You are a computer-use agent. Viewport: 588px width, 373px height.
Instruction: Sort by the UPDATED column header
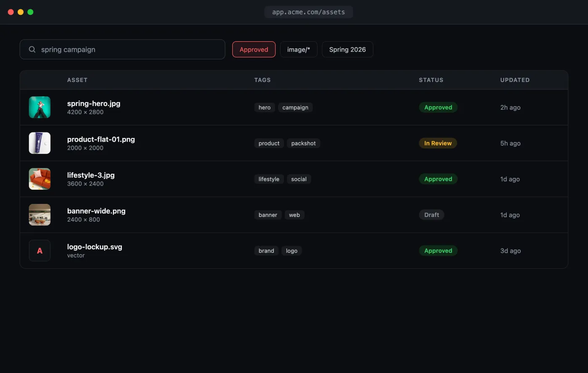(x=515, y=80)
